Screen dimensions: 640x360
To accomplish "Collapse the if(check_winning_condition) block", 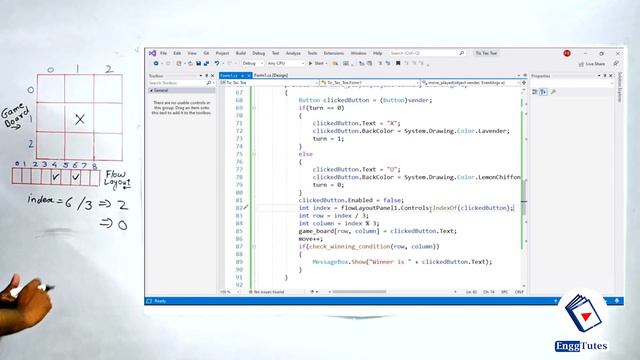I will point(254,247).
